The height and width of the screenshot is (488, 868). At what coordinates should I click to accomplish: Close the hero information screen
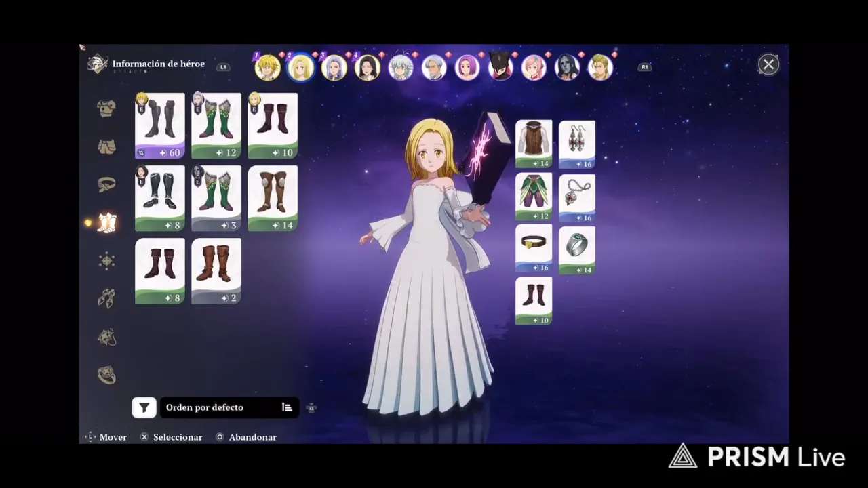tap(768, 64)
